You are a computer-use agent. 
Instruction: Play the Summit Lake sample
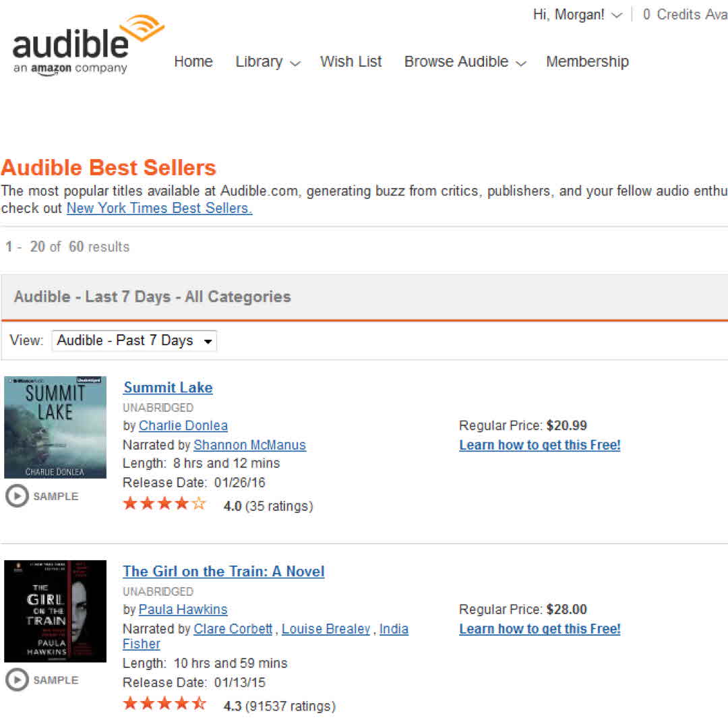(17, 496)
